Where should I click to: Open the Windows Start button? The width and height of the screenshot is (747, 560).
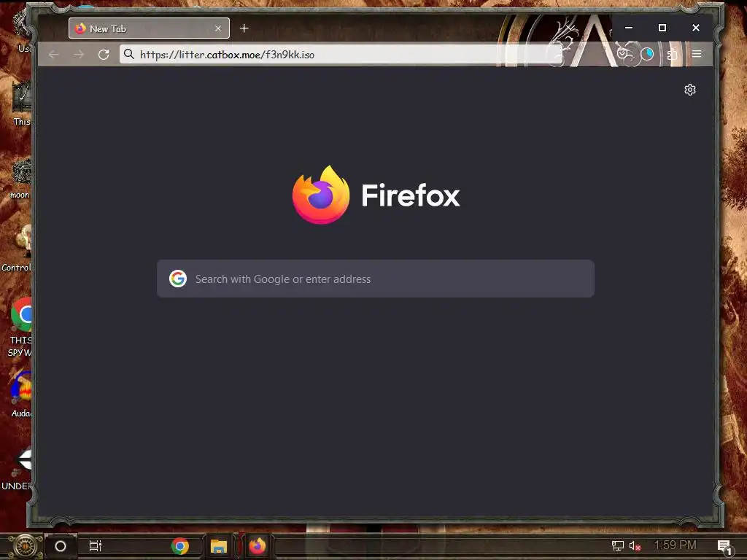tap(26, 545)
